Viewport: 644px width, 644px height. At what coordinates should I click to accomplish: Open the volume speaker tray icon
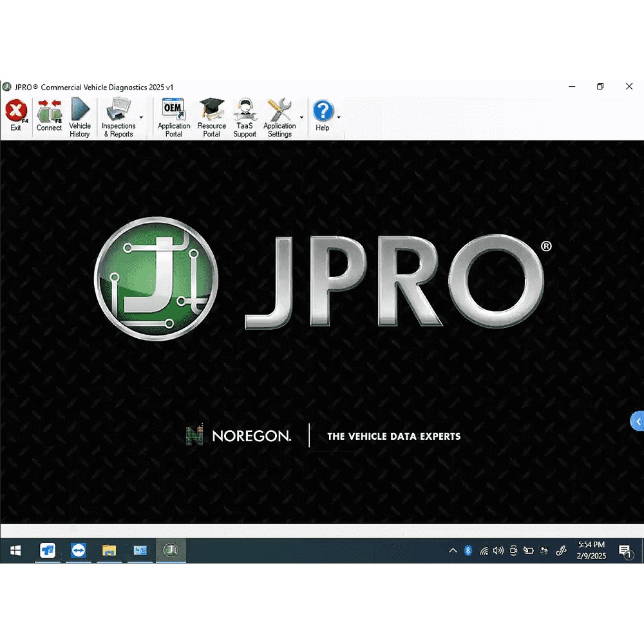point(498,551)
